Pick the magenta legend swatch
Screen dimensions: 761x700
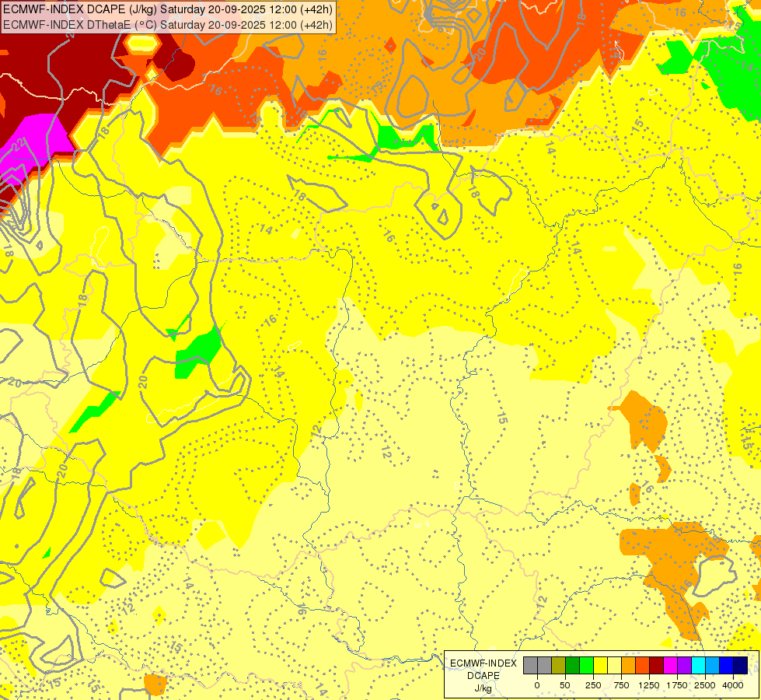pos(671,666)
